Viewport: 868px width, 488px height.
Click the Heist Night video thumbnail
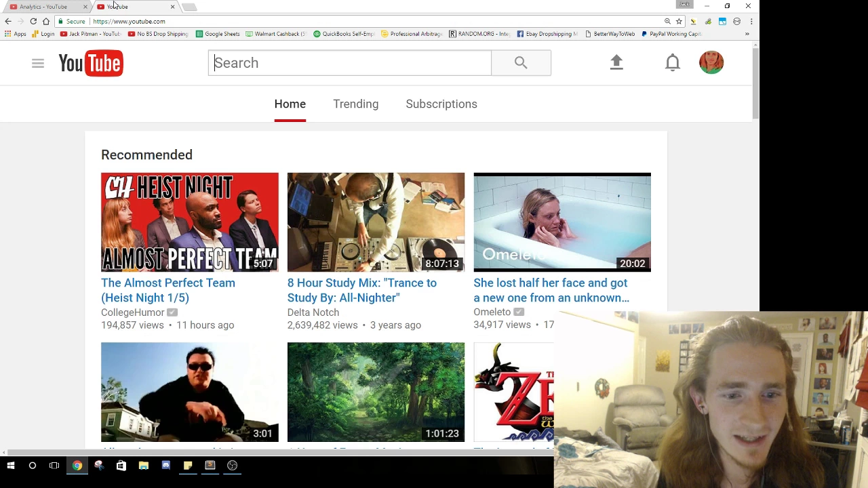pyautogui.click(x=190, y=222)
